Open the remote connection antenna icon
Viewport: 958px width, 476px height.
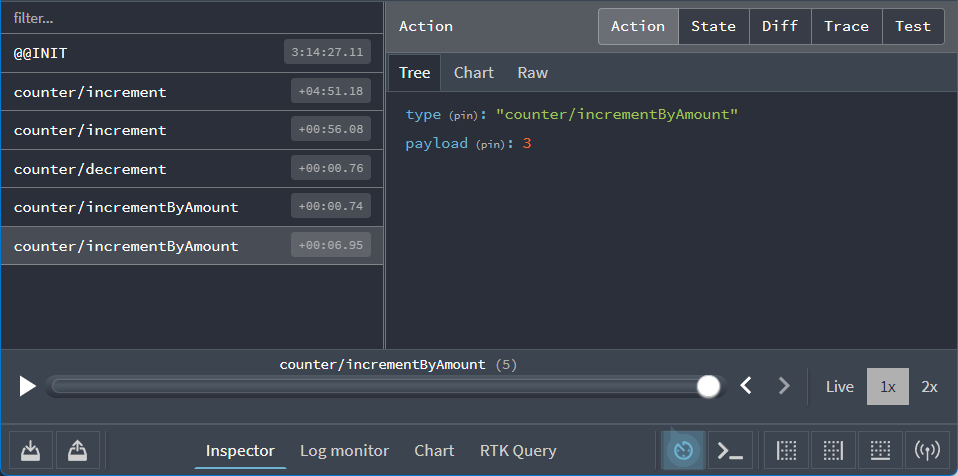pos(927,451)
